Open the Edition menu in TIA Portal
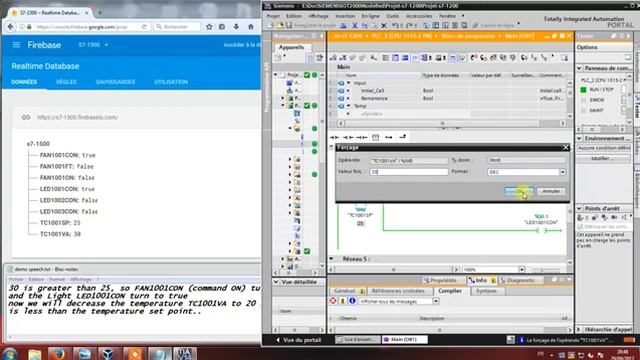 pos(294,16)
